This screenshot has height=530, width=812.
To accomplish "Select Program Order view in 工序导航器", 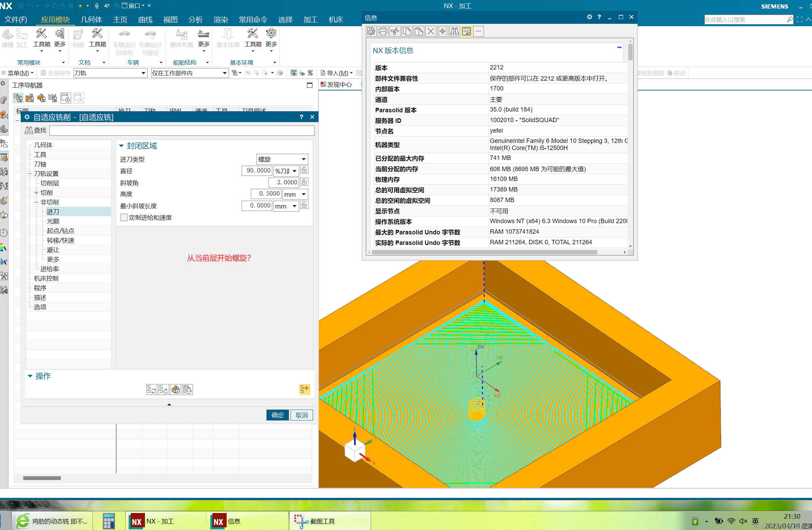I will (18, 98).
